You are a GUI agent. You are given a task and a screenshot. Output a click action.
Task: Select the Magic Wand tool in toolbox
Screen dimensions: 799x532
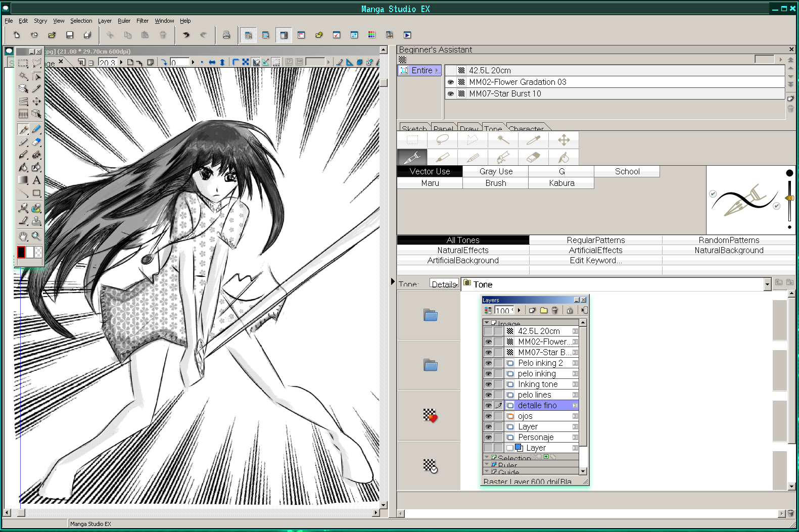coord(23,76)
